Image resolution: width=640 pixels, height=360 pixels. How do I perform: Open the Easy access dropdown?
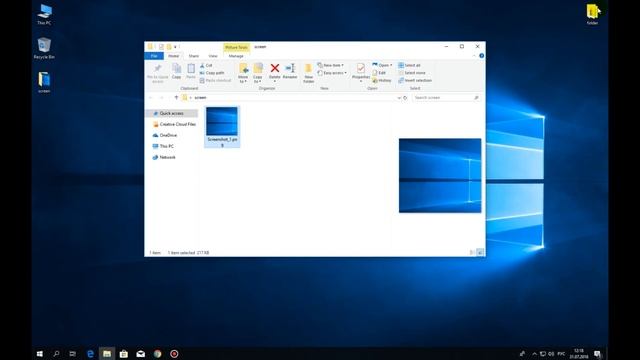pyautogui.click(x=332, y=73)
